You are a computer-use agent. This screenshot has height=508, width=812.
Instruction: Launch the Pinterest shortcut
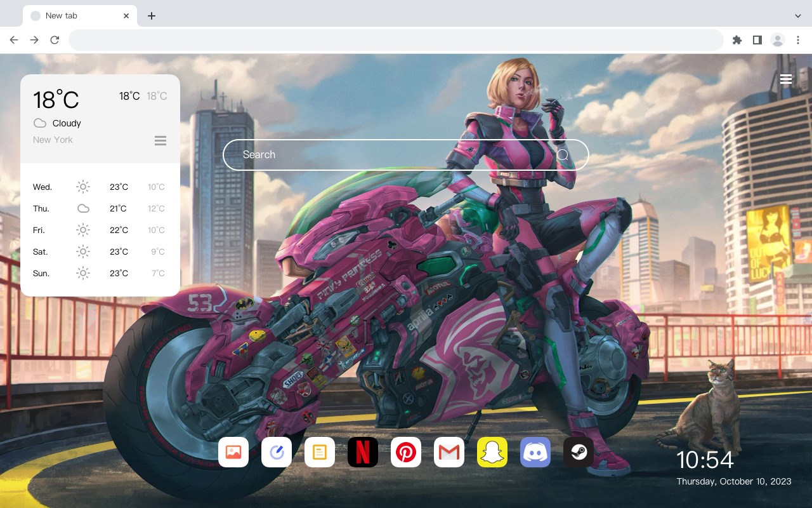pyautogui.click(x=406, y=452)
